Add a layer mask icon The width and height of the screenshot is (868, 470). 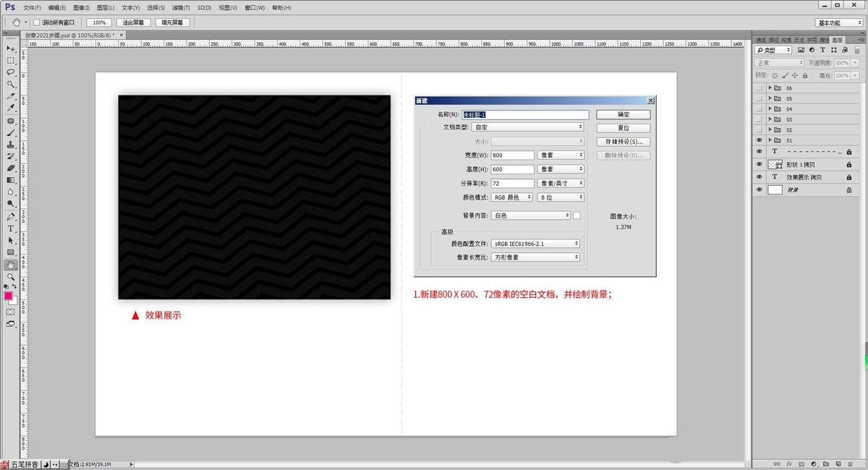point(801,463)
